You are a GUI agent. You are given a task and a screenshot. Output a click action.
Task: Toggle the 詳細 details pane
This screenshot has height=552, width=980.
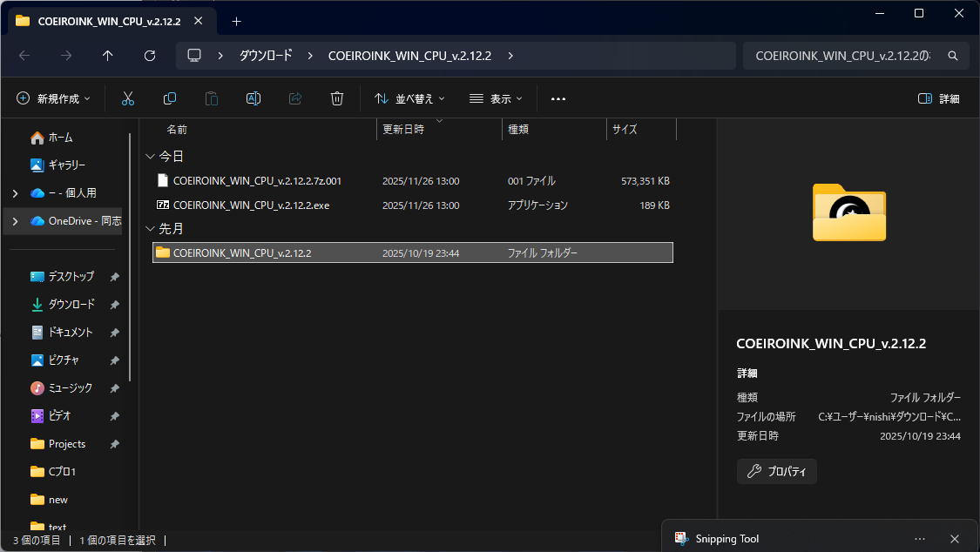coord(939,98)
